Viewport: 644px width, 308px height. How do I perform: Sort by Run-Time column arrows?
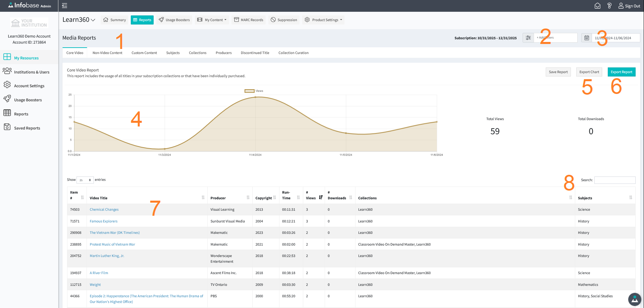coord(298,198)
